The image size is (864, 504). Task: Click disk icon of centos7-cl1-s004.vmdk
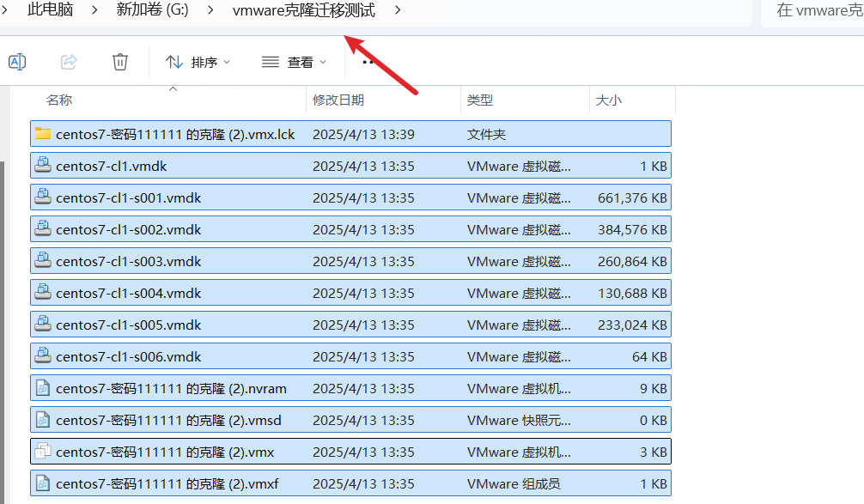pyautogui.click(x=42, y=292)
